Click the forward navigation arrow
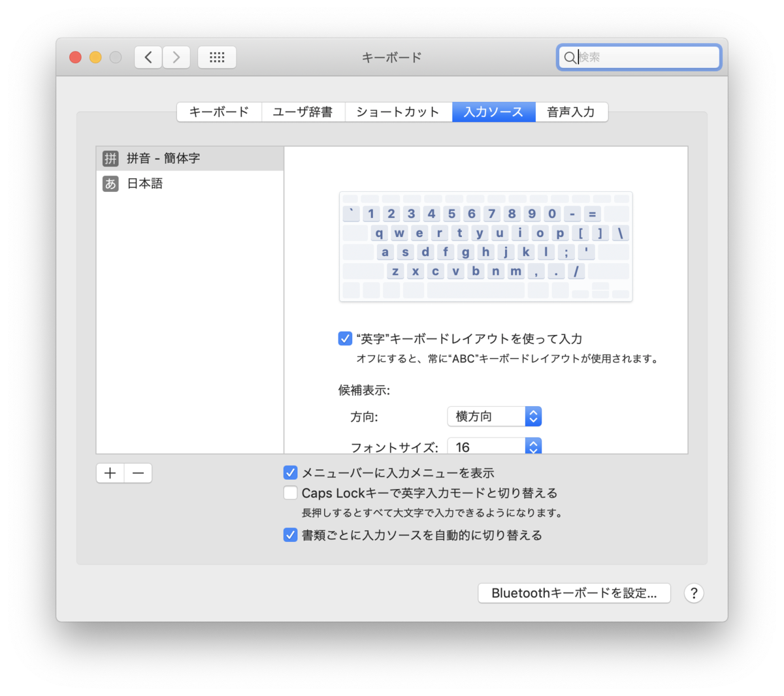784x696 pixels. 176,57
